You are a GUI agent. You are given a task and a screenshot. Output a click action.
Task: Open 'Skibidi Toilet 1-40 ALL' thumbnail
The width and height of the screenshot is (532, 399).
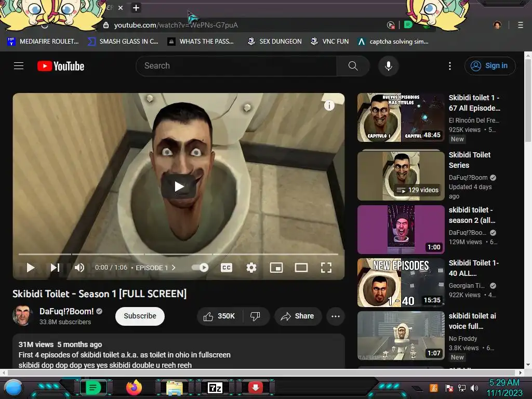tap(401, 283)
